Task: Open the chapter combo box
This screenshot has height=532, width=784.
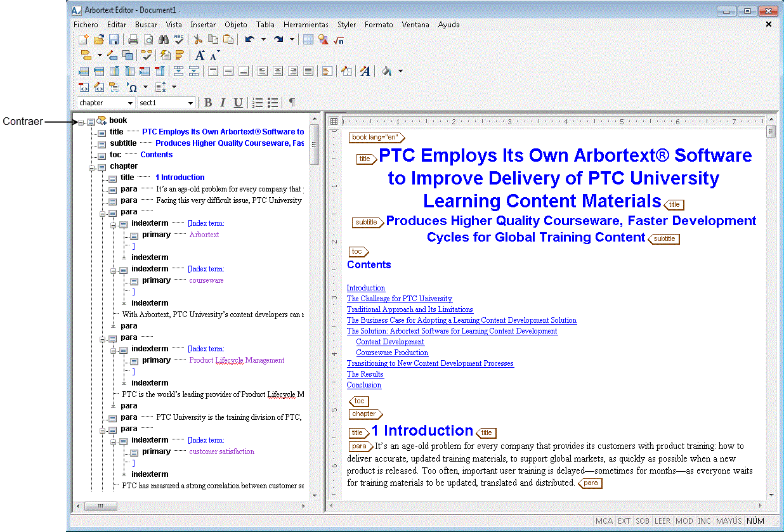Action: click(x=106, y=103)
